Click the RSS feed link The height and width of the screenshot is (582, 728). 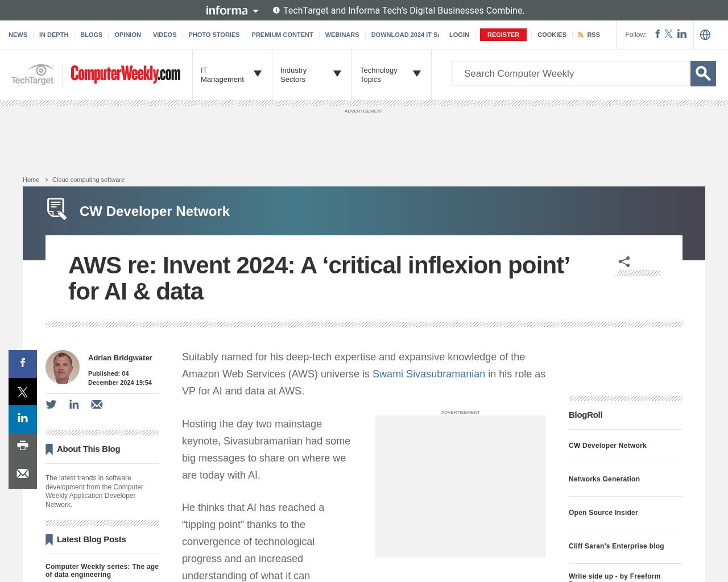tap(589, 35)
